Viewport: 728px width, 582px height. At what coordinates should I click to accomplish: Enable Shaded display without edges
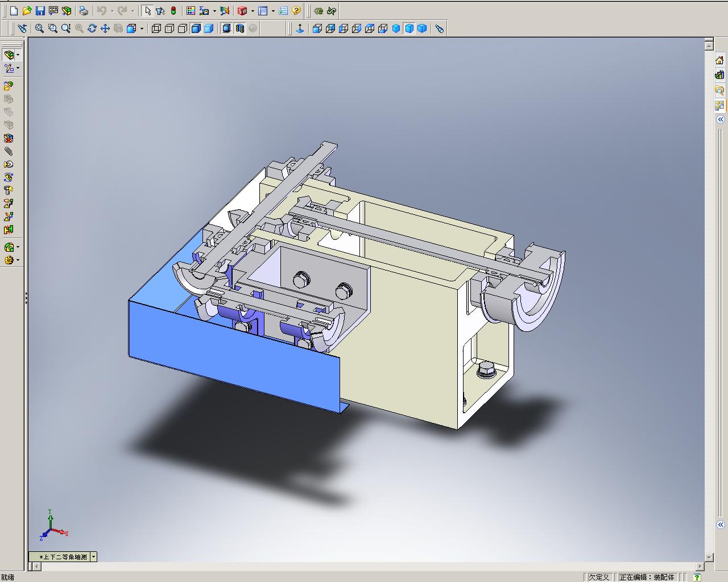(x=209, y=28)
